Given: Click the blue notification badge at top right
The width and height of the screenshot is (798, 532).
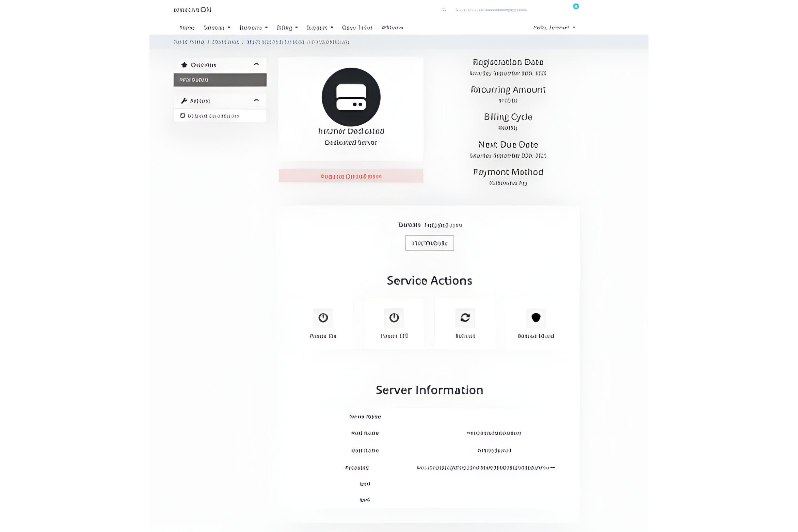Looking at the screenshot, I should [x=576, y=6].
